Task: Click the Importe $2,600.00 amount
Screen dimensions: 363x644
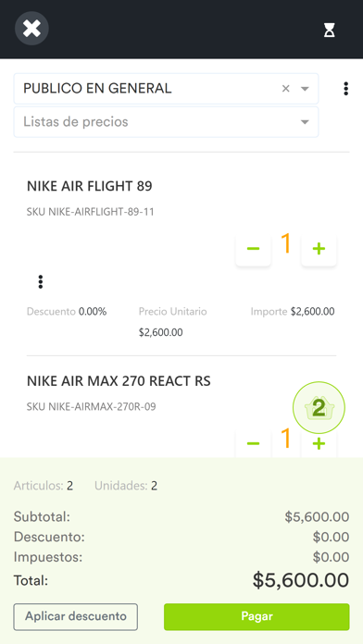Action: 312,312
